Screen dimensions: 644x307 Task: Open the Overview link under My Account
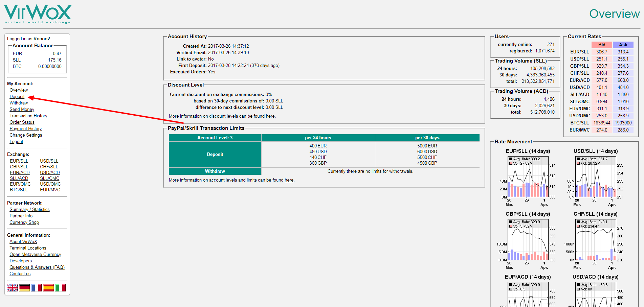click(19, 90)
